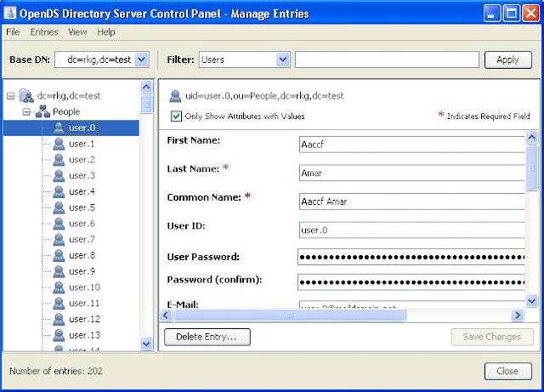Click the user.6 person icon
The image size is (544, 392).
(59, 224)
